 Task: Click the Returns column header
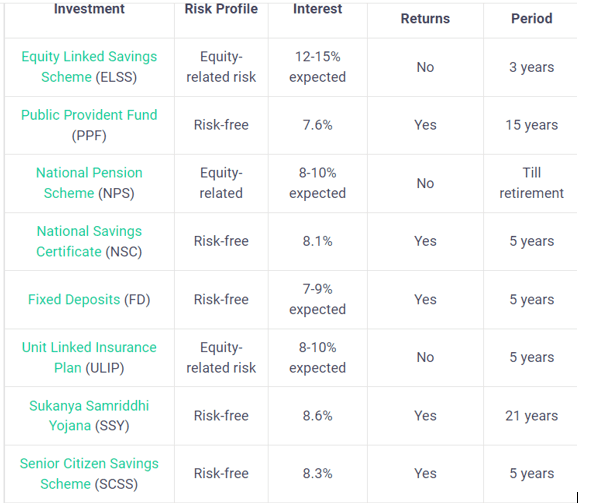point(425,18)
